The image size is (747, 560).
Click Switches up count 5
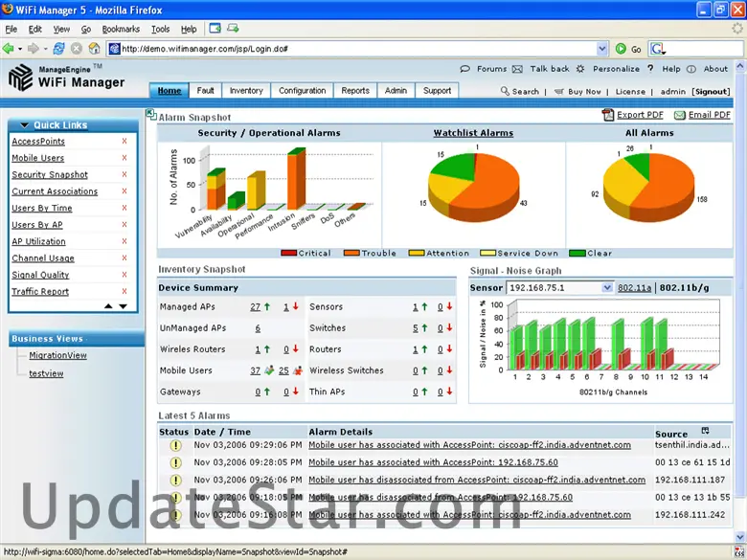pos(416,328)
